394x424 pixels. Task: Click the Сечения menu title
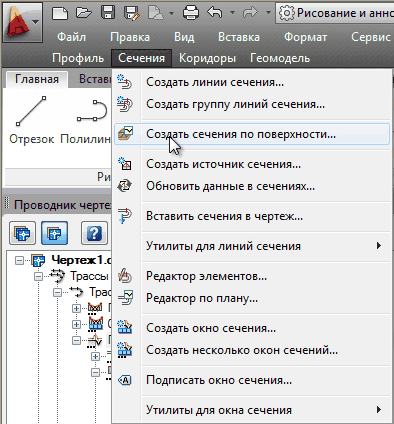click(x=141, y=58)
